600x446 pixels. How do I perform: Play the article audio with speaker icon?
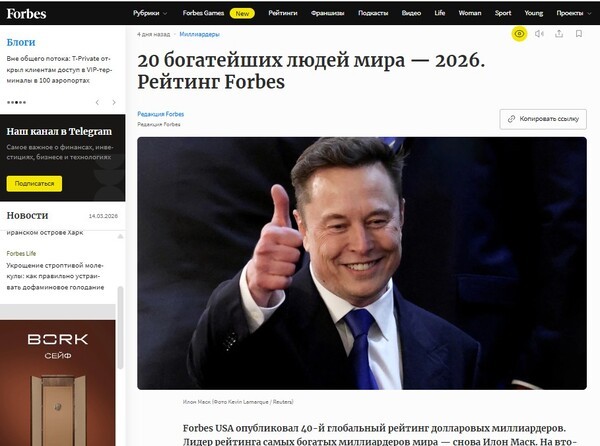[x=539, y=34]
